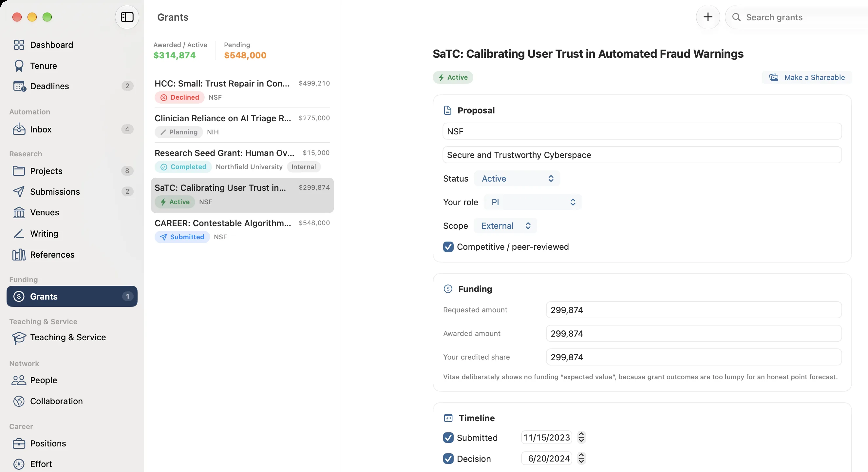The image size is (868, 472).
Task: Open Dashboard from the sidebar
Action: point(72,45)
